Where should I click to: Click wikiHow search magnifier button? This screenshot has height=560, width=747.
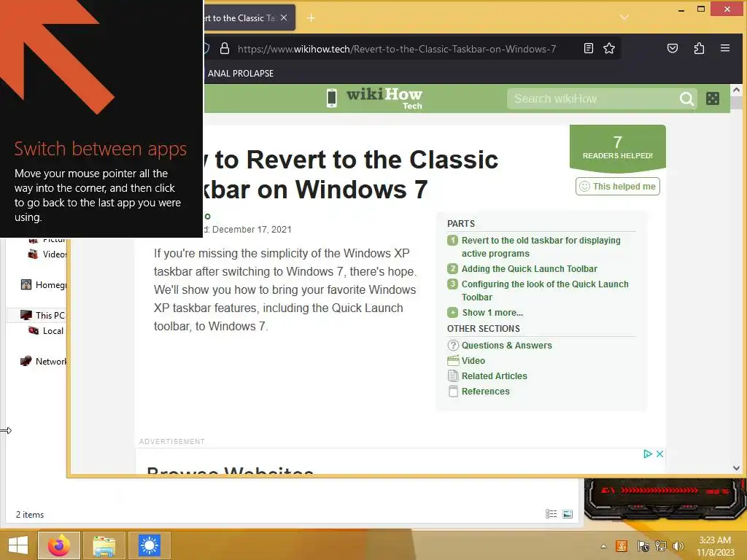[686, 98]
